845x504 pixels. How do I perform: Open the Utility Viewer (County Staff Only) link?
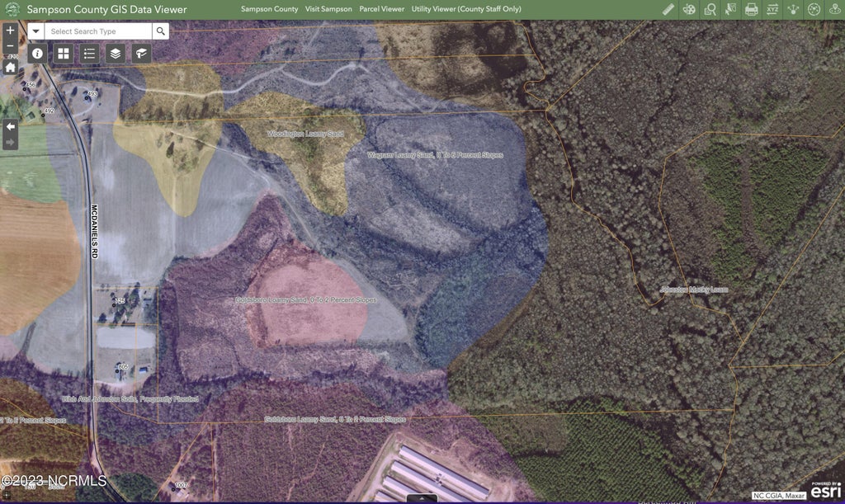466,9
